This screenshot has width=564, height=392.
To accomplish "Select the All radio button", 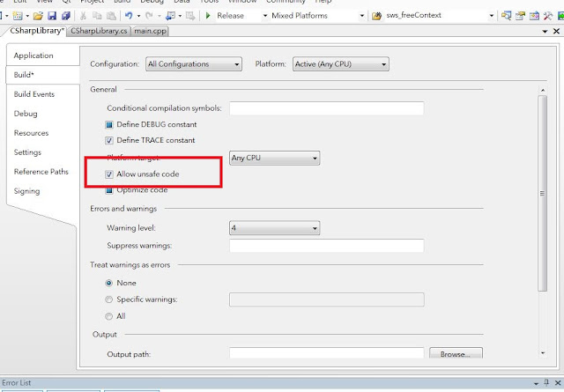I will (x=108, y=316).
